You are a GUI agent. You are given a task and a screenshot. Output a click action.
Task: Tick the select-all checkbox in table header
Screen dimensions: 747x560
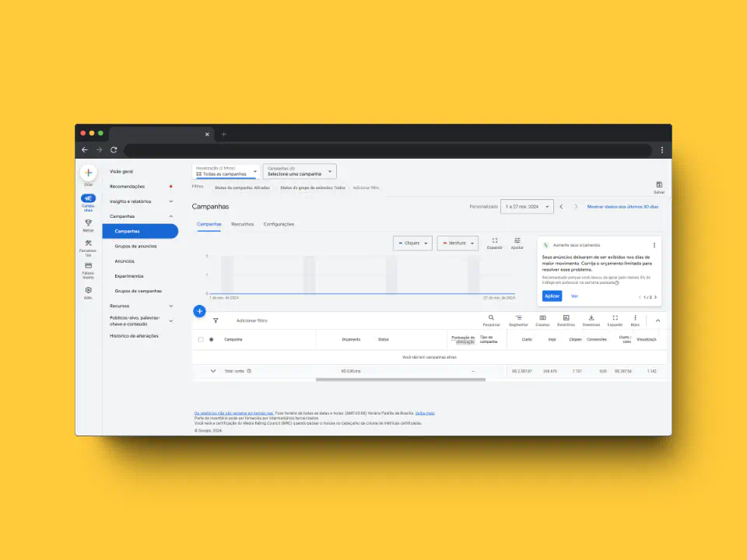(x=201, y=340)
